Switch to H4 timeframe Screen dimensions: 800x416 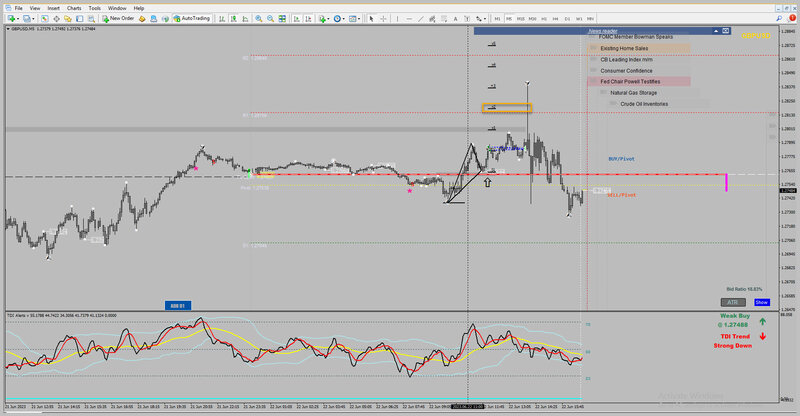(555, 18)
